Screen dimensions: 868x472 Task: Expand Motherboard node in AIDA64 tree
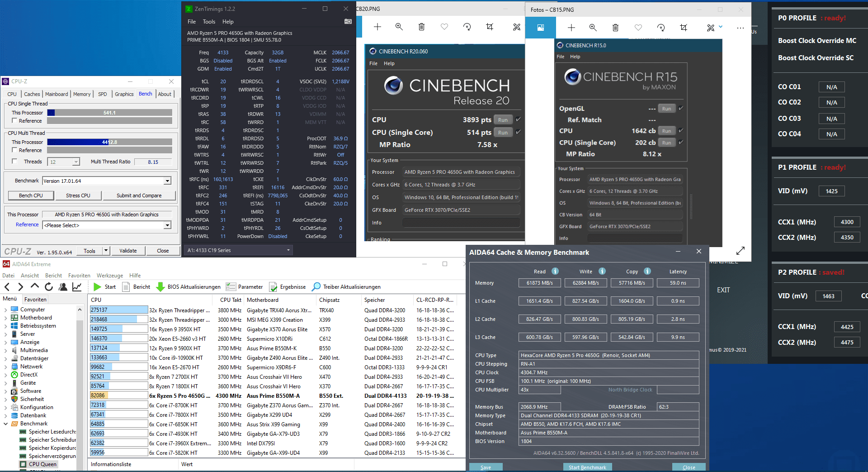pyautogui.click(x=5, y=318)
